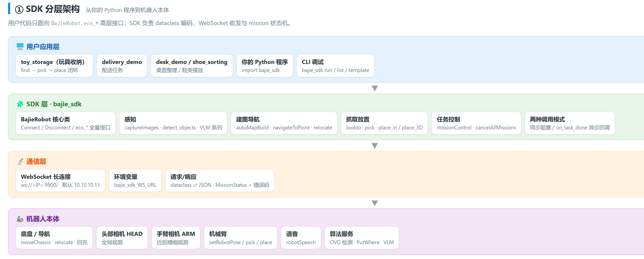Click text '全局观测'
Screen dimensions: 644x259
point(112,242)
